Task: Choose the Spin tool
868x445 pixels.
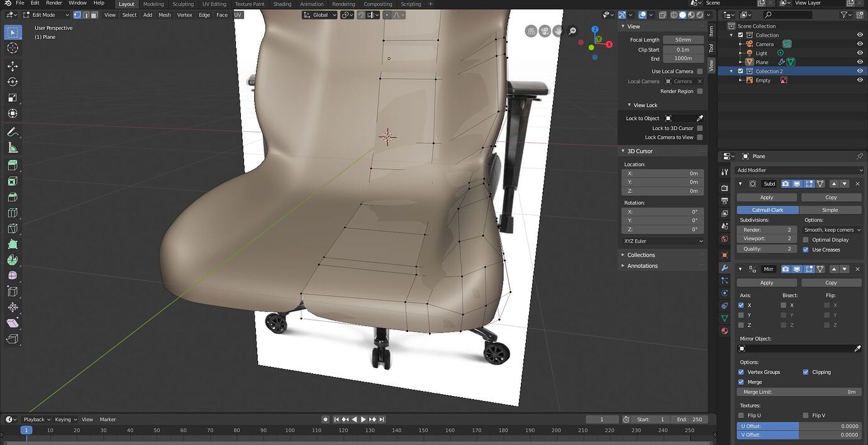Action: (x=13, y=260)
